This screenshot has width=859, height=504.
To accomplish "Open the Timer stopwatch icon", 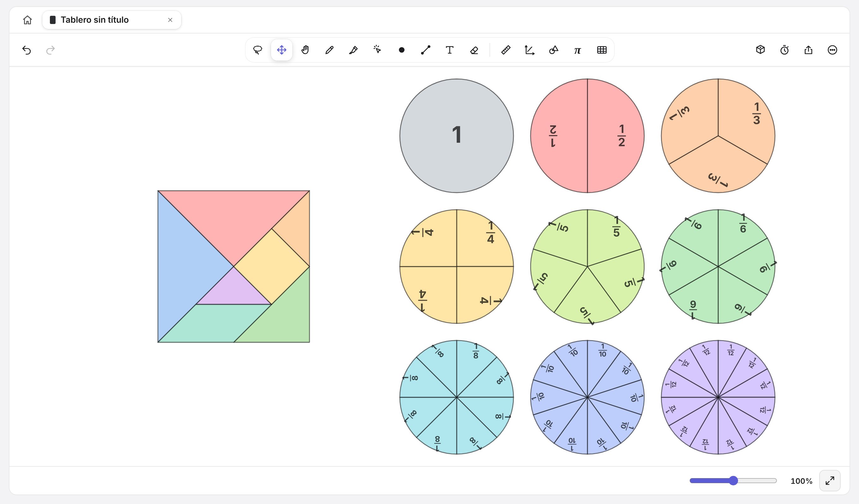I will 784,50.
